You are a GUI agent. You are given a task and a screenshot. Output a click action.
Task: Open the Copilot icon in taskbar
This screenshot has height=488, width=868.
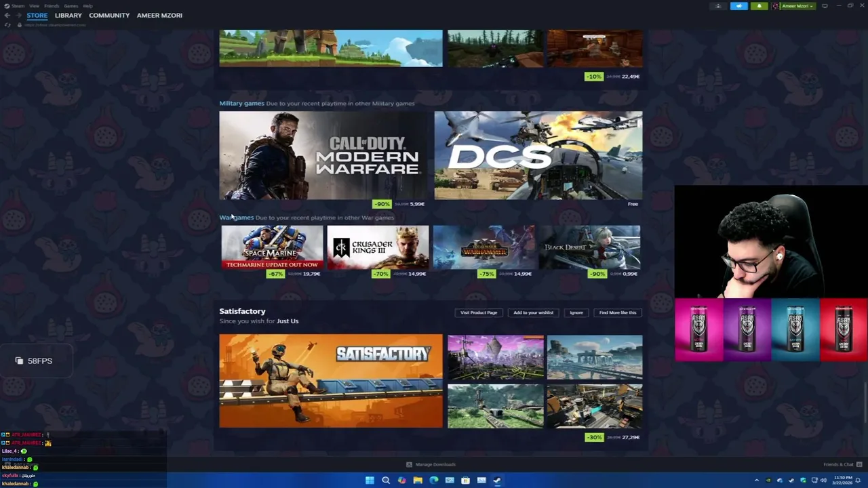(x=401, y=481)
